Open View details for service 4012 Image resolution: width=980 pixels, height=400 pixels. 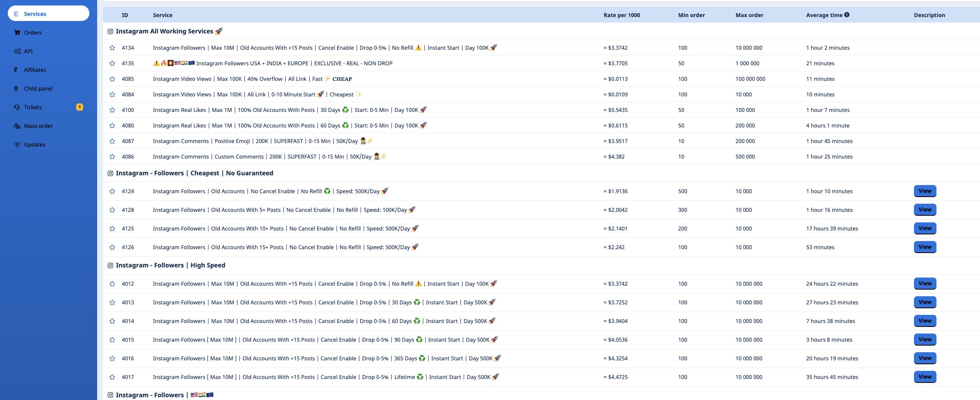(x=924, y=283)
